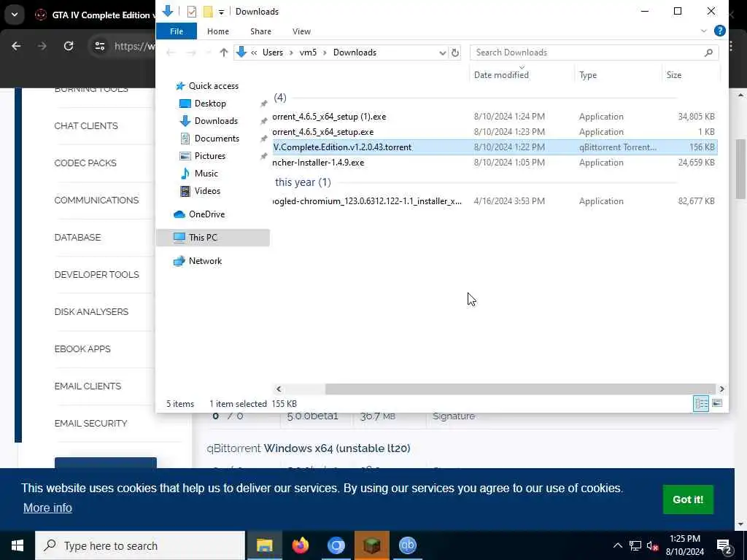Open the address bar history dropdown
The width and height of the screenshot is (747, 560).
[442, 52]
